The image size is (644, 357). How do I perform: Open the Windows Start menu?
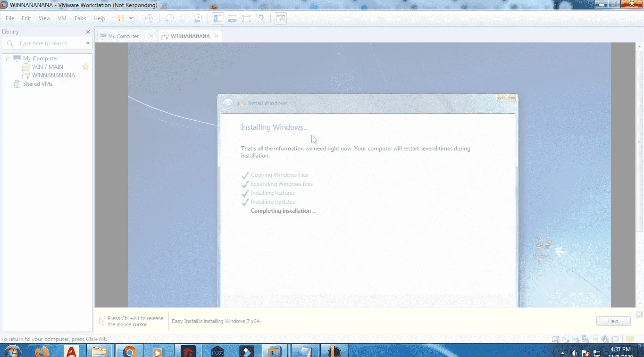[12, 351]
